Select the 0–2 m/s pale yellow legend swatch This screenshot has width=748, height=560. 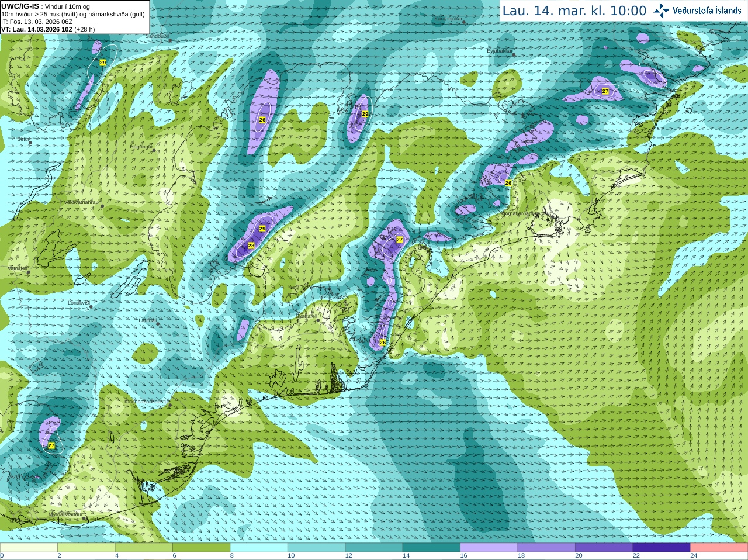[x=29, y=547]
